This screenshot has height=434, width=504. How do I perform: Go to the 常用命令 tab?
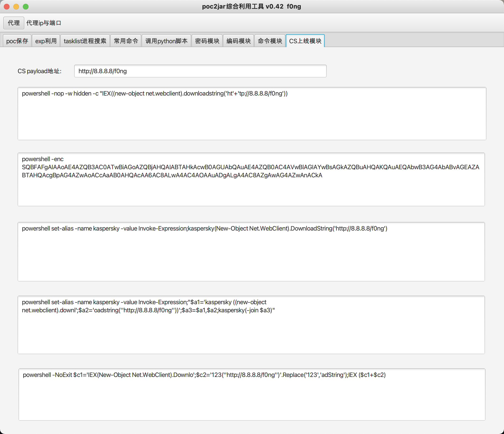(126, 41)
